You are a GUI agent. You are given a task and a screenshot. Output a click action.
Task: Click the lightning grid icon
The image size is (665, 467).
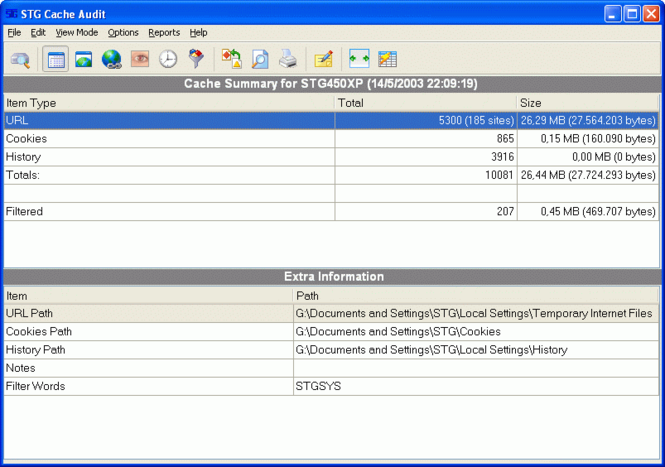[387, 59]
